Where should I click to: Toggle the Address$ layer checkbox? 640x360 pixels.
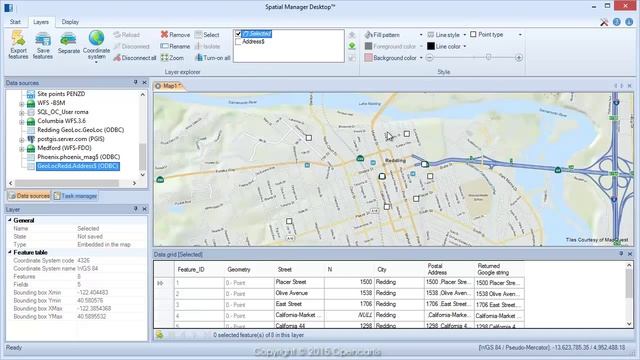coord(238,42)
